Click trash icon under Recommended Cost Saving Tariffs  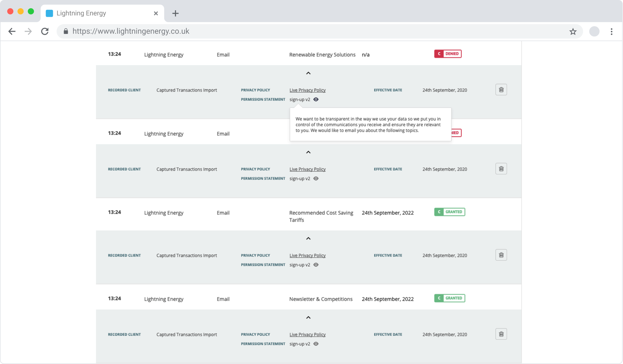[501, 255]
